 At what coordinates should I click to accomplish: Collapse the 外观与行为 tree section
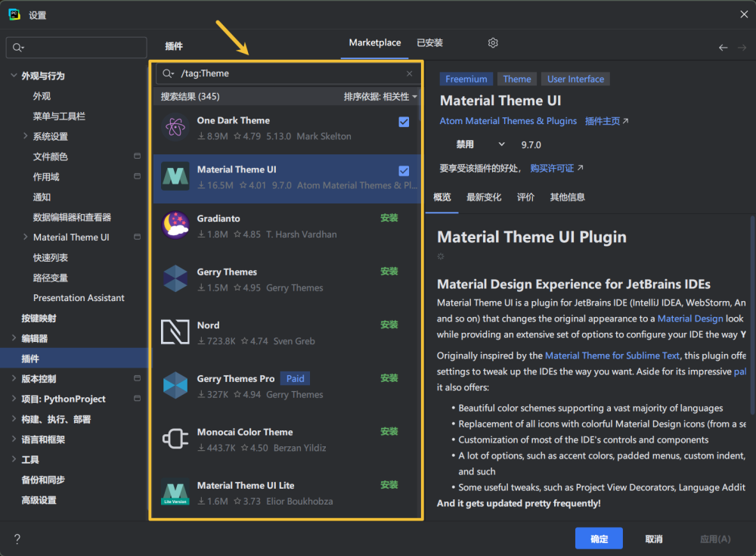pyautogui.click(x=14, y=76)
